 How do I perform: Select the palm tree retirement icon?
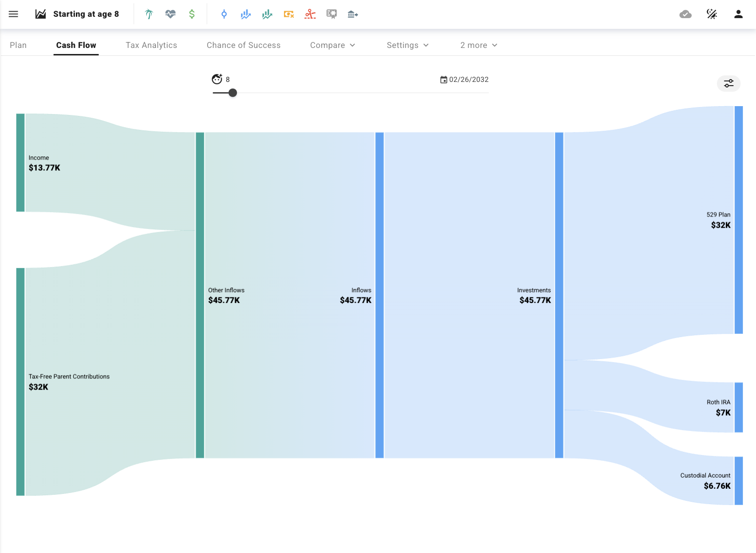[x=148, y=14]
